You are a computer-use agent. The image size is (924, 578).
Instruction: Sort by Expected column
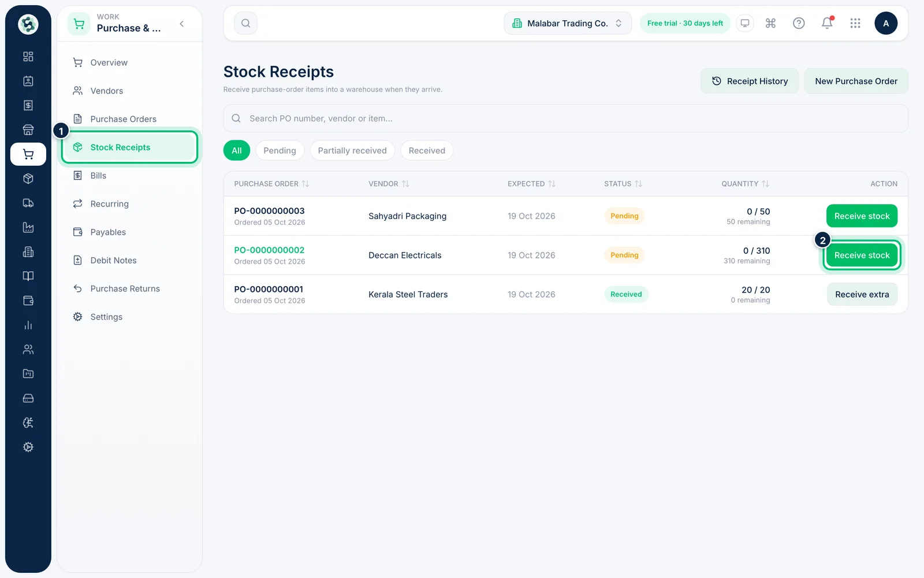[x=531, y=184]
